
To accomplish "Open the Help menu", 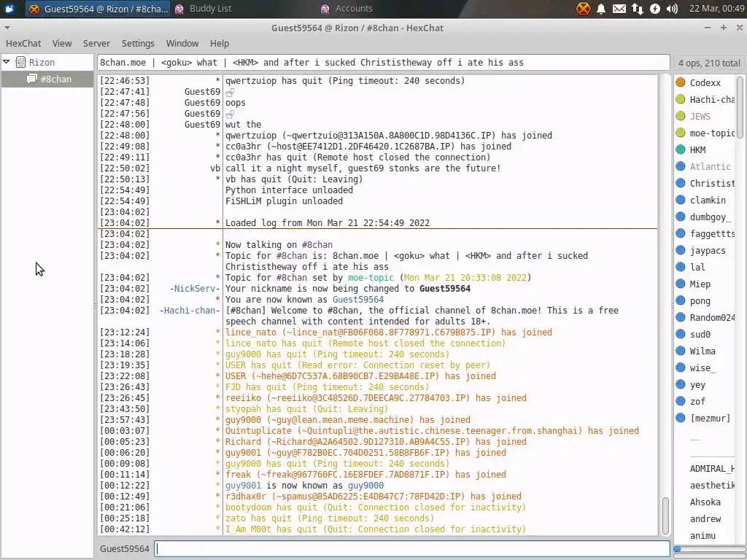I will click(x=220, y=43).
